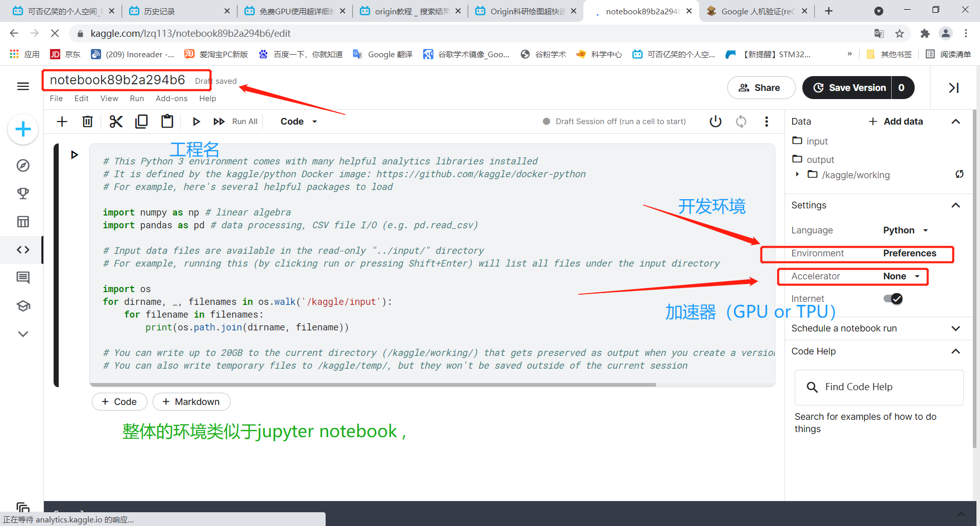Collapse the Settings section chevron
This screenshot has height=526, width=980.
[x=956, y=205]
